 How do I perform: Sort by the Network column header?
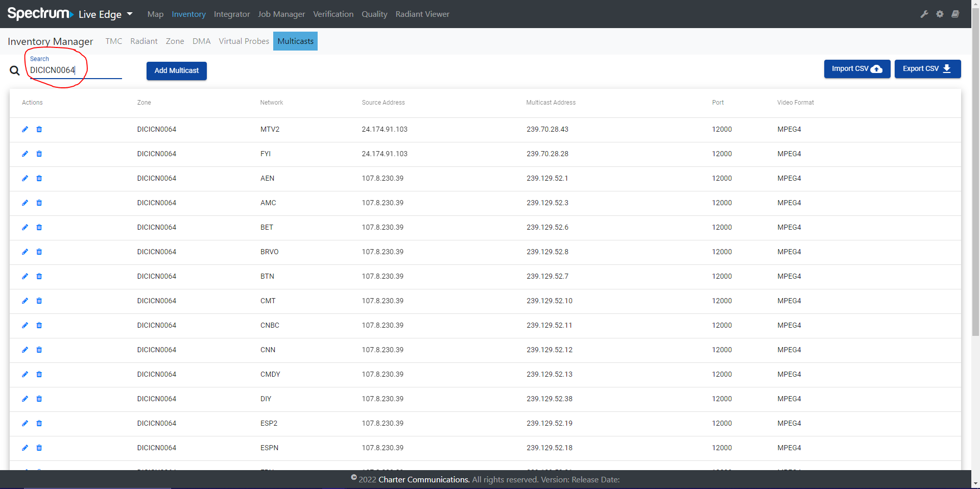272,103
